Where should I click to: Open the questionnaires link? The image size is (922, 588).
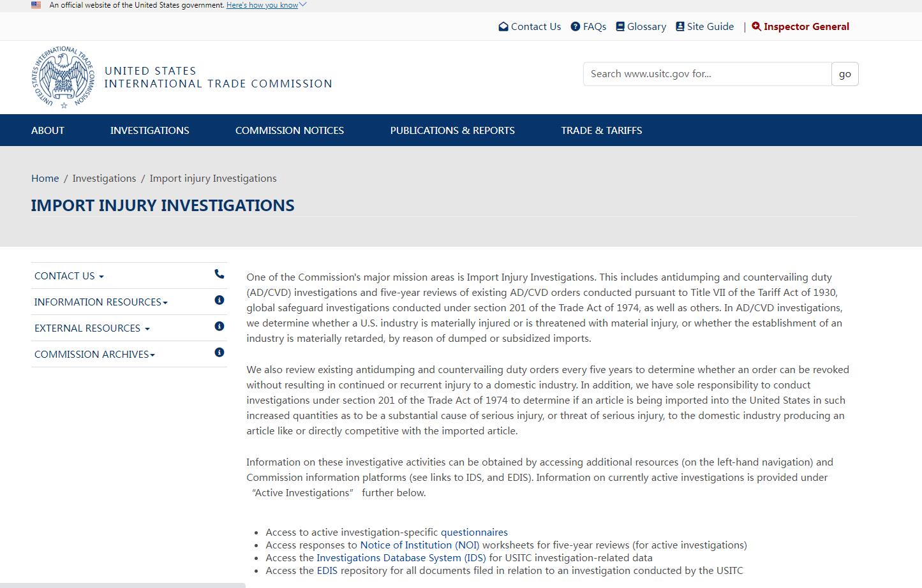click(x=474, y=532)
